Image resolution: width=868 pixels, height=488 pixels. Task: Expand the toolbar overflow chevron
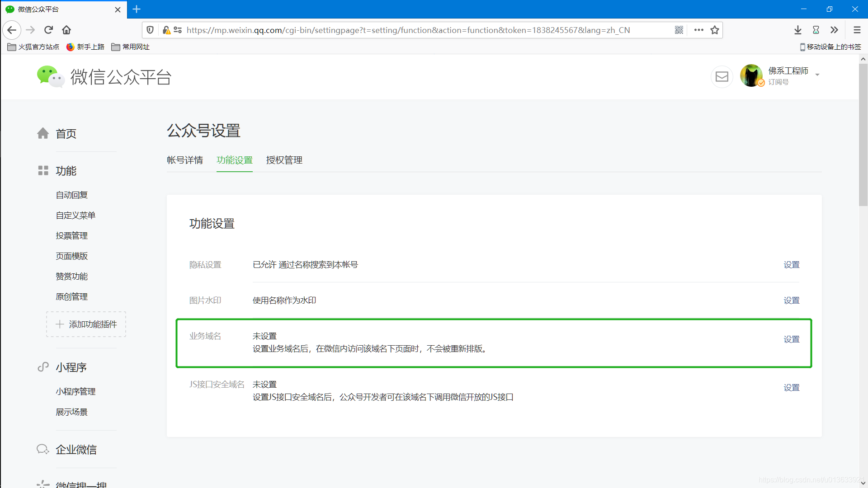point(834,30)
